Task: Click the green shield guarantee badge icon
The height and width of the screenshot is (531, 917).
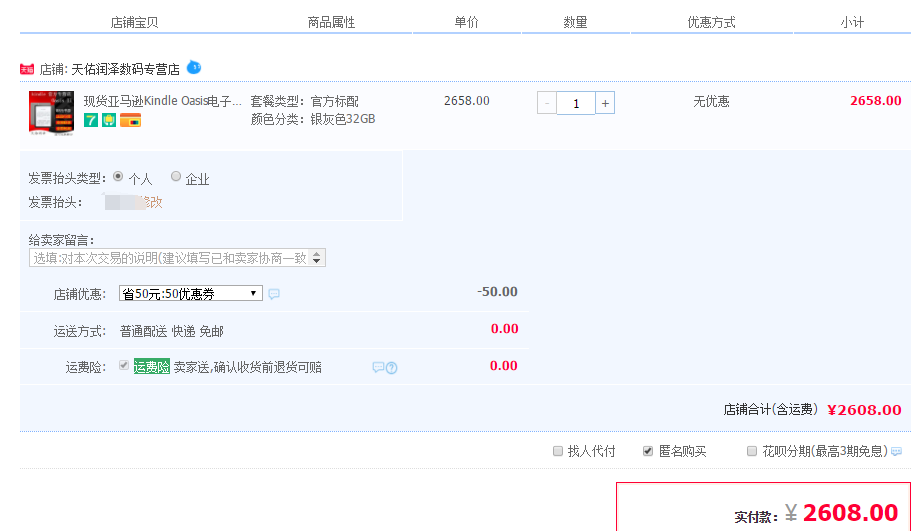Action: (108, 121)
